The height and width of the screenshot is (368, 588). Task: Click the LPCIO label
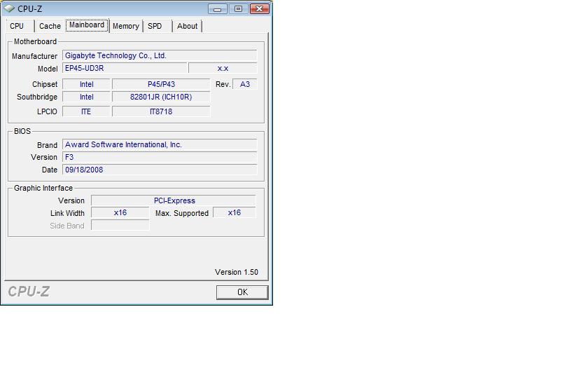[47, 111]
